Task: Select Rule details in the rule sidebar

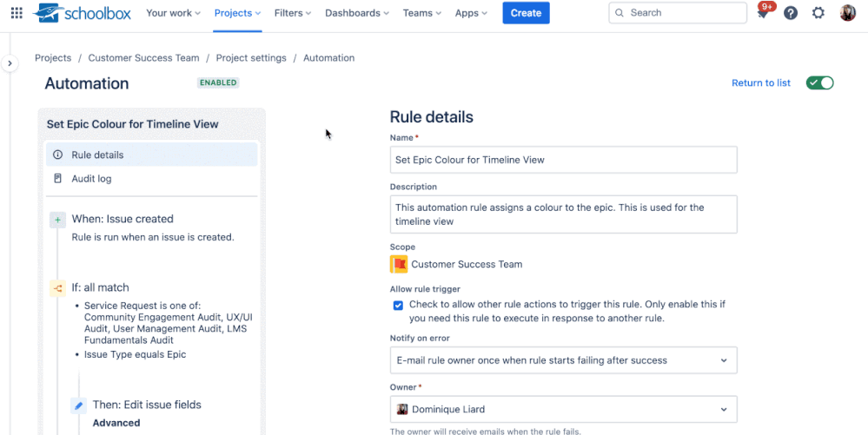Action: pyautogui.click(x=152, y=155)
